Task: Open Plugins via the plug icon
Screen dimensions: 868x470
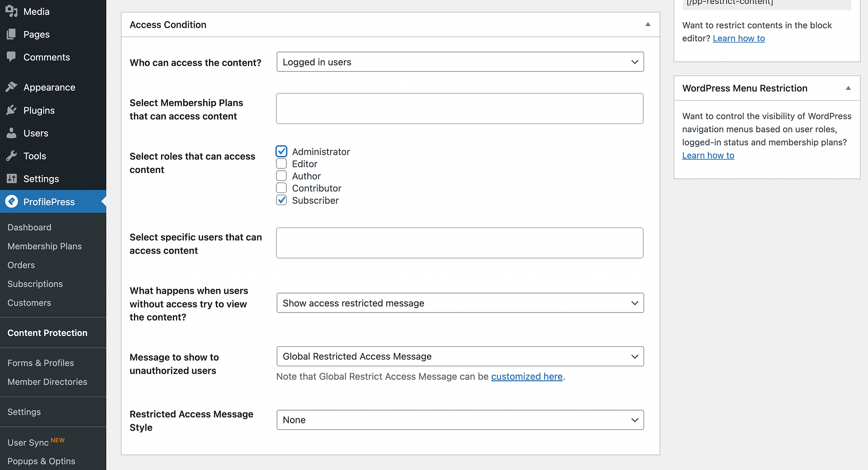Action: pos(11,110)
